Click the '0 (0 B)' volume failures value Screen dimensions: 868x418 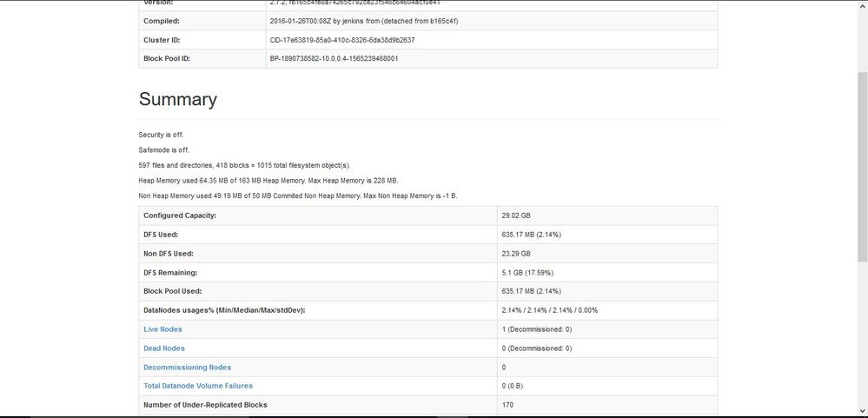click(512, 386)
